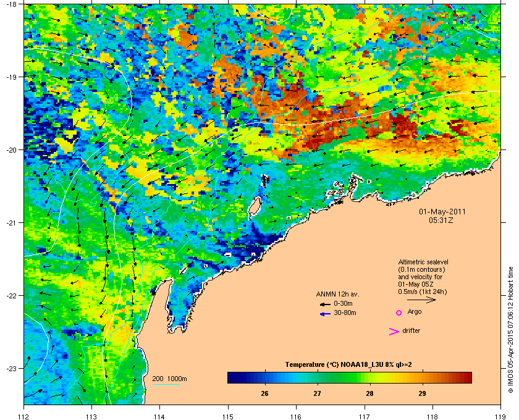Click the longitude axis label 119
The width and height of the screenshot is (519, 420).
pos(501,416)
